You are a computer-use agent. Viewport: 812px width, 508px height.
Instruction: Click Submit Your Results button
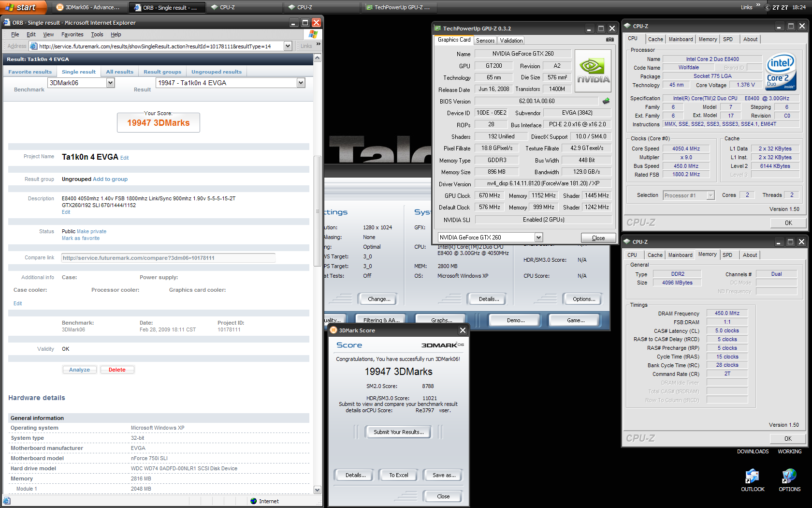tap(399, 432)
